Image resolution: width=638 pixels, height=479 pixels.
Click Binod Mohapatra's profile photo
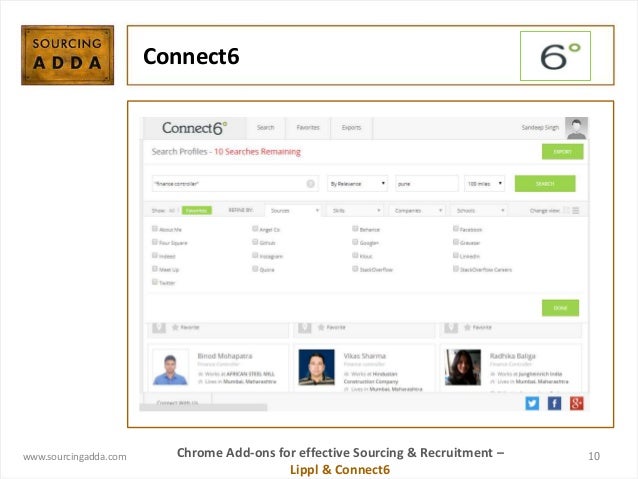coord(170,367)
